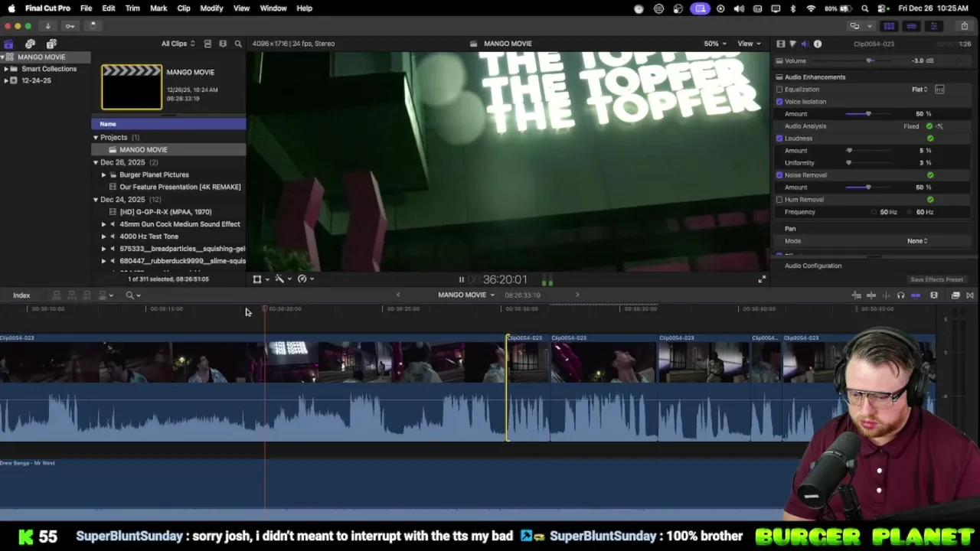Open the Modify menu
The height and width of the screenshot is (551, 980).
(211, 8)
